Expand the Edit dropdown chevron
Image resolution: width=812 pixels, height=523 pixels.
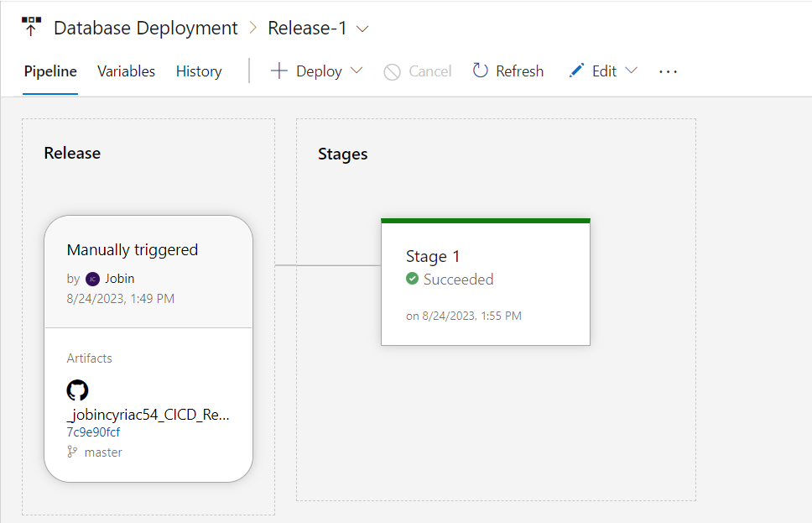pyautogui.click(x=632, y=71)
